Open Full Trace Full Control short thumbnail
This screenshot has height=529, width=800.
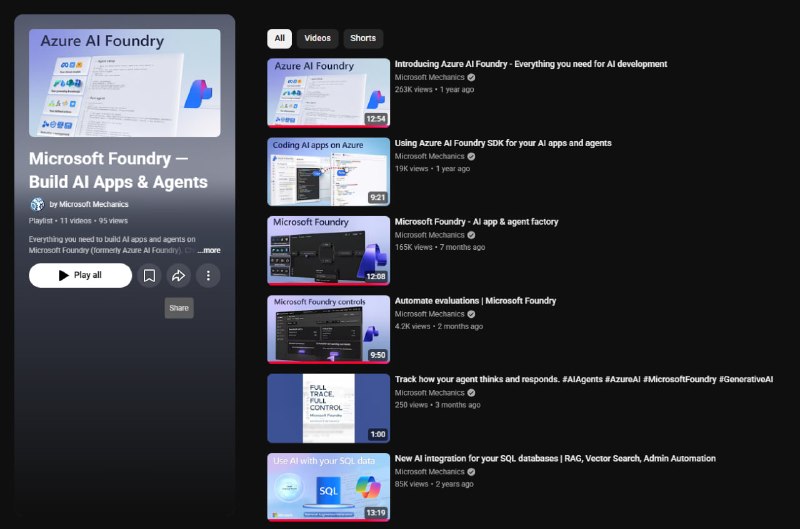click(329, 408)
